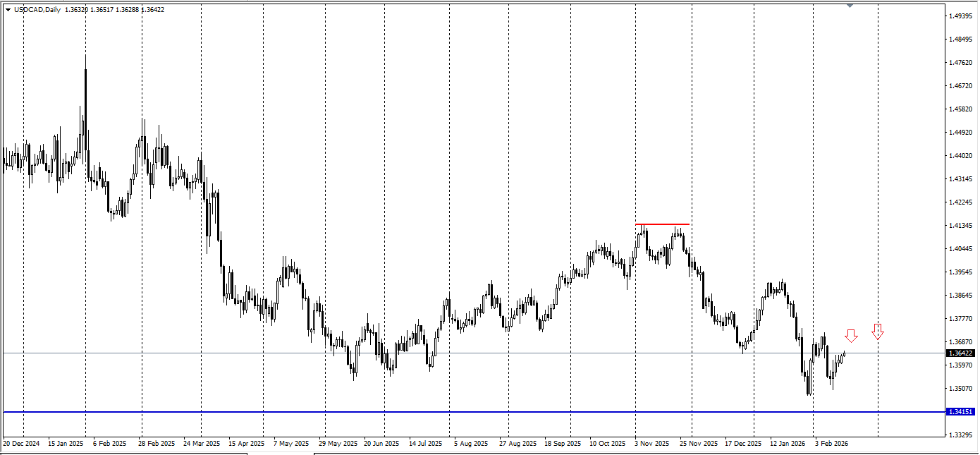The height and width of the screenshot is (455, 980).
Task: Click the 1.42245 price scale value
Action: click(962, 202)
